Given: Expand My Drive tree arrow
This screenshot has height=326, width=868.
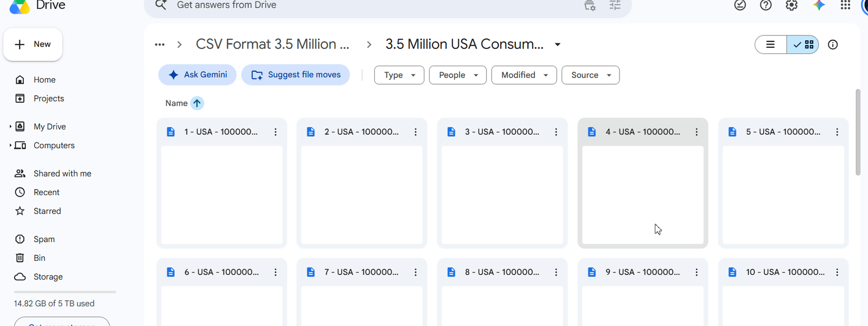Looking at the screenshot, I should [10, 127].
